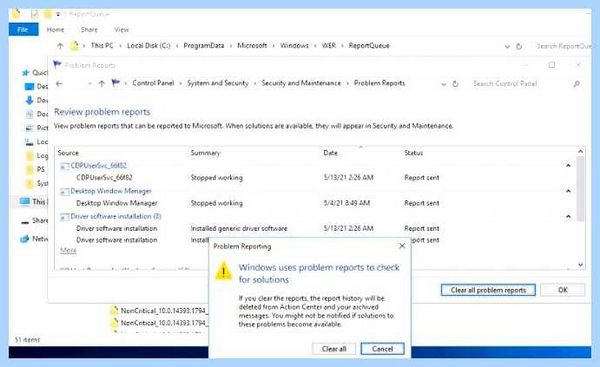Click magnifier icon in Control Panel search
Screen dimensions: 600x367
point(576,84)
